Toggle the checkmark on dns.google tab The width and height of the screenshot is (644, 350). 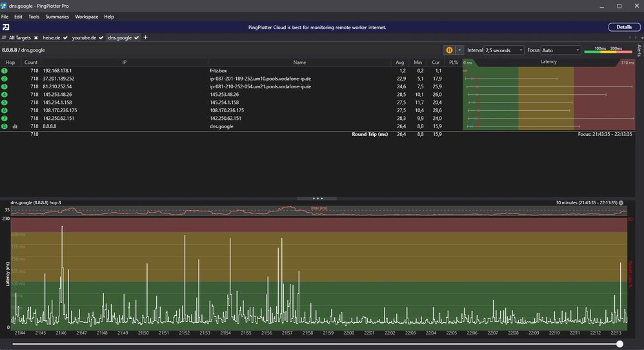coord(136,38)
